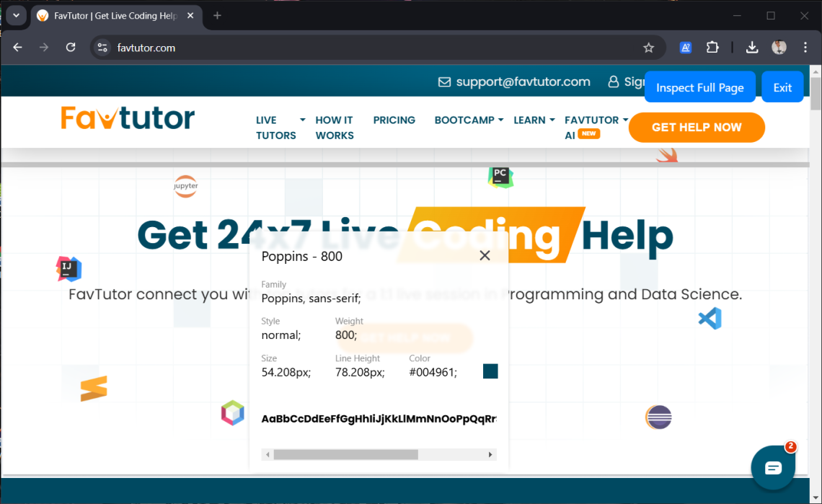822x504 pixels.
Task: Switch to the FavTutor browser tab
Action: 112,14
